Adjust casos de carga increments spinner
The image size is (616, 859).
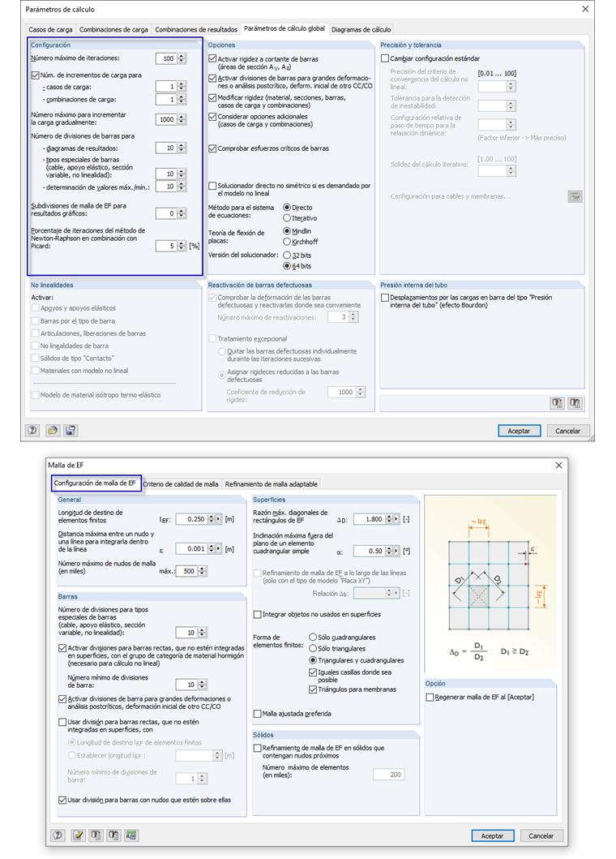click(x=182, y=87)
